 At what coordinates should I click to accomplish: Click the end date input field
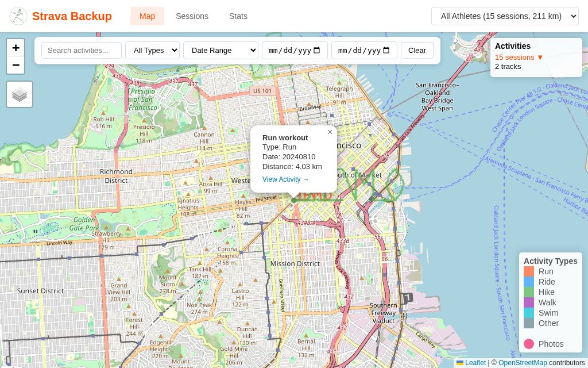pyautogui.click(x=364, y=51)
